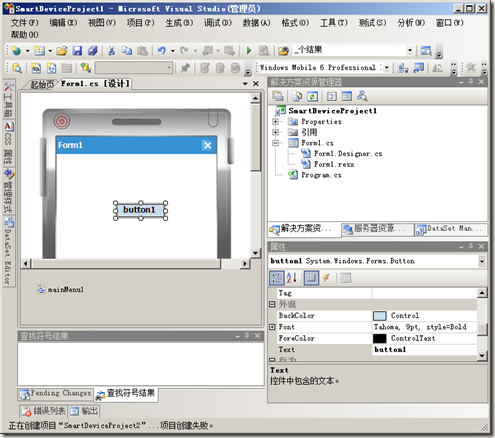Toggle Categorized view in Properties panel
The image size is (495, 438).
pyautogui.click(x=277, y=278)
